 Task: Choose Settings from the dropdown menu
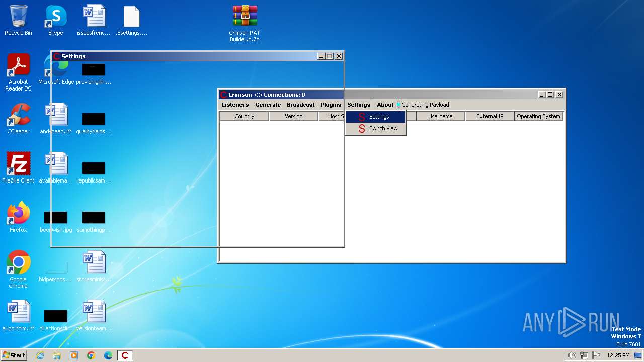click(375, 117)
